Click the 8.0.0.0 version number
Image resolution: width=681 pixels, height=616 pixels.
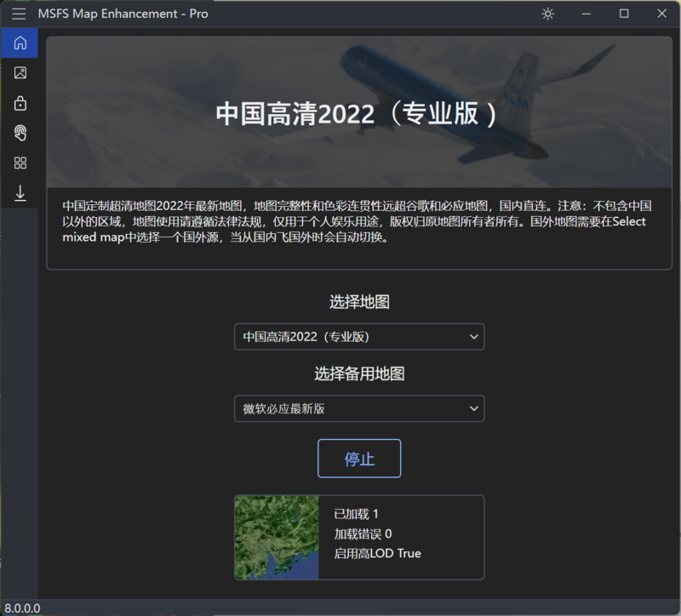point(22,608)
